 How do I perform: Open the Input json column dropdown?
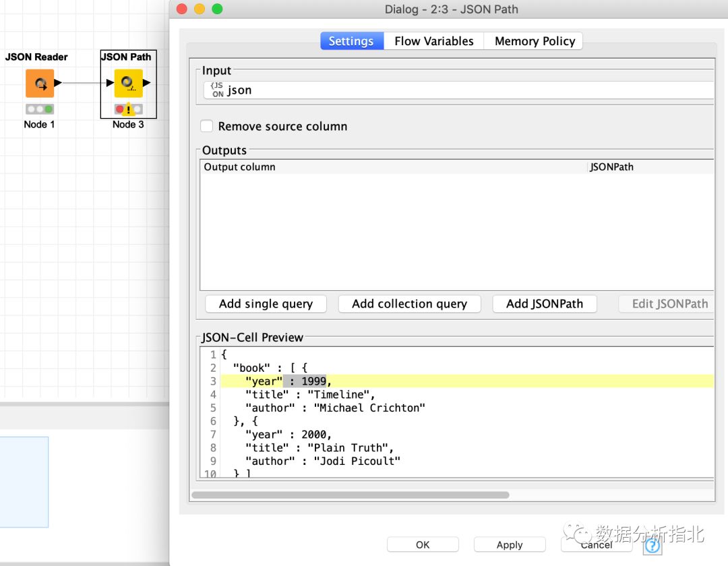pos(459,90)
